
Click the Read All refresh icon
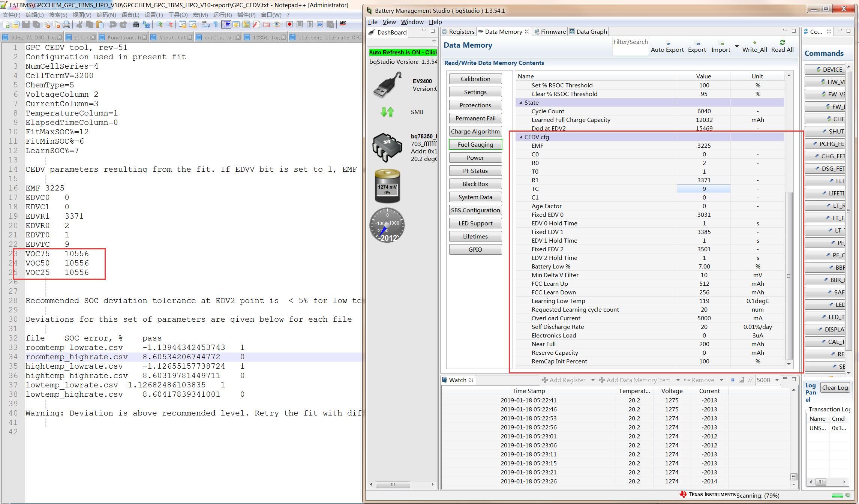click(782, 43)
